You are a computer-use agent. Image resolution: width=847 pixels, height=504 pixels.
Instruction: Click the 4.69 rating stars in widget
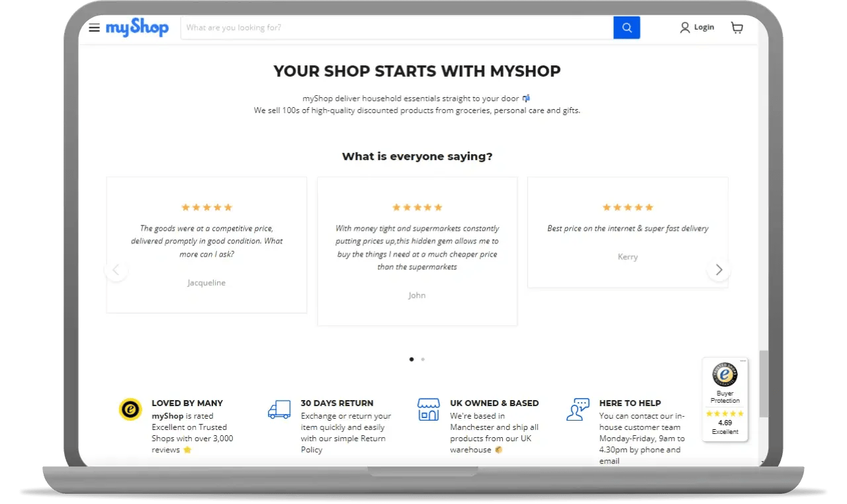click(725, 414)
